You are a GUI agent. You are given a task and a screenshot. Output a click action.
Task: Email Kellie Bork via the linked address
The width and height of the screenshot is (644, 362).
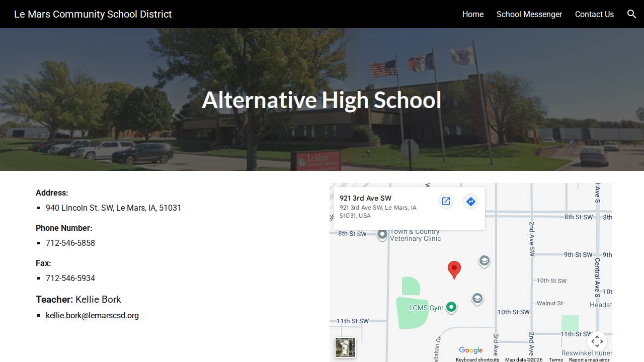[x=92, y=315]
